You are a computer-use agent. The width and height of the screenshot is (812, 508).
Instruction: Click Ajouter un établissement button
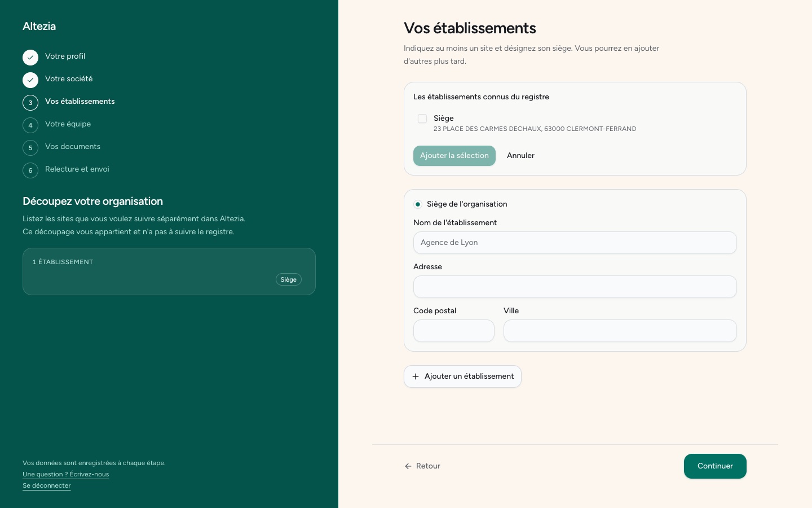(462, 376)
